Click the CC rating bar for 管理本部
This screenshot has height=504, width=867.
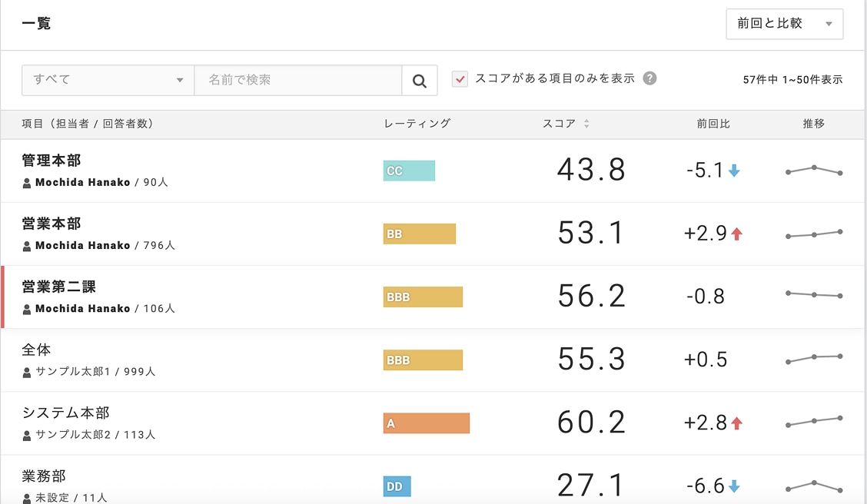click(409, 171)
